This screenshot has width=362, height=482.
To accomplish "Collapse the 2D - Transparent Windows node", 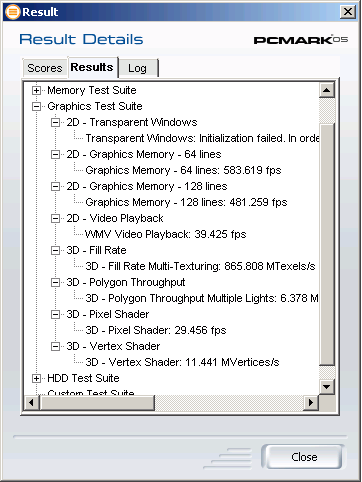I will pyautogui.click(x=55, y=122).
